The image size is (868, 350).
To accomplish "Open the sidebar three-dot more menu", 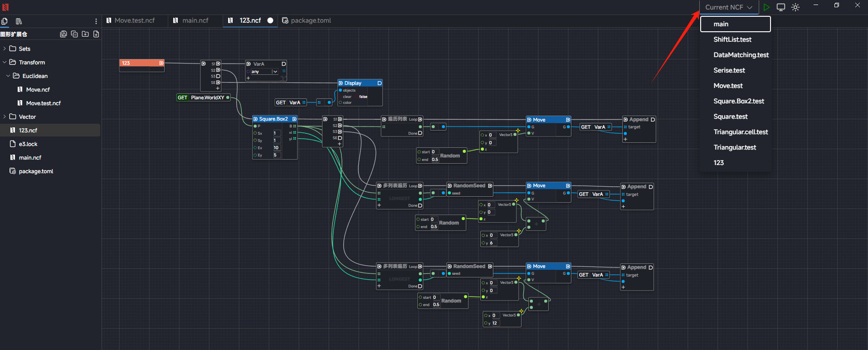I will click(x=96, y=21).
